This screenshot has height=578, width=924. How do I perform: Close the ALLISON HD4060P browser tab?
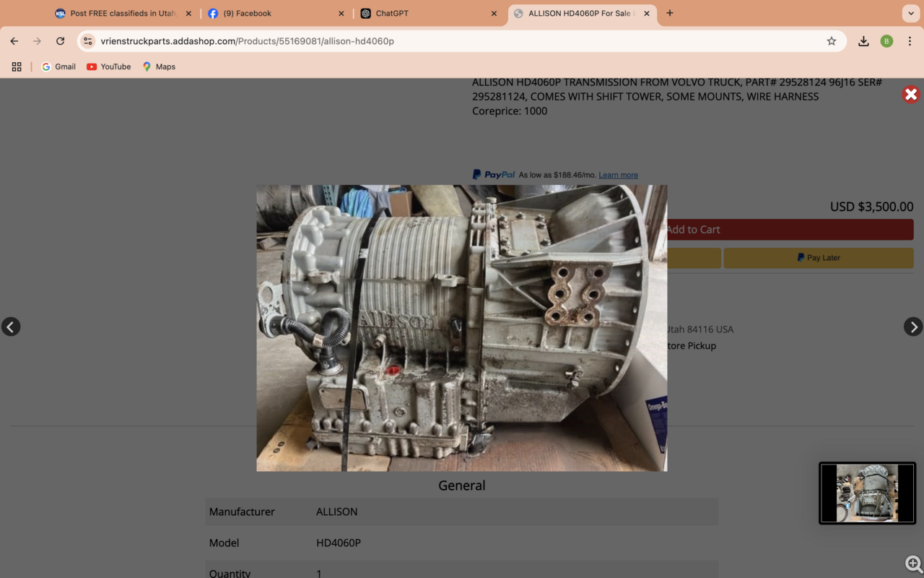pos(647,12)
